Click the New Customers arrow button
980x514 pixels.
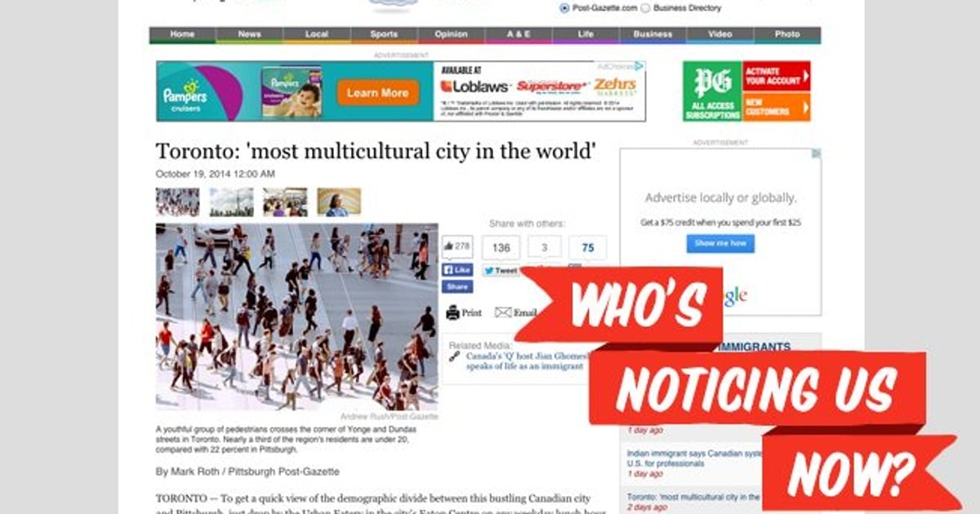coord(777,107)
